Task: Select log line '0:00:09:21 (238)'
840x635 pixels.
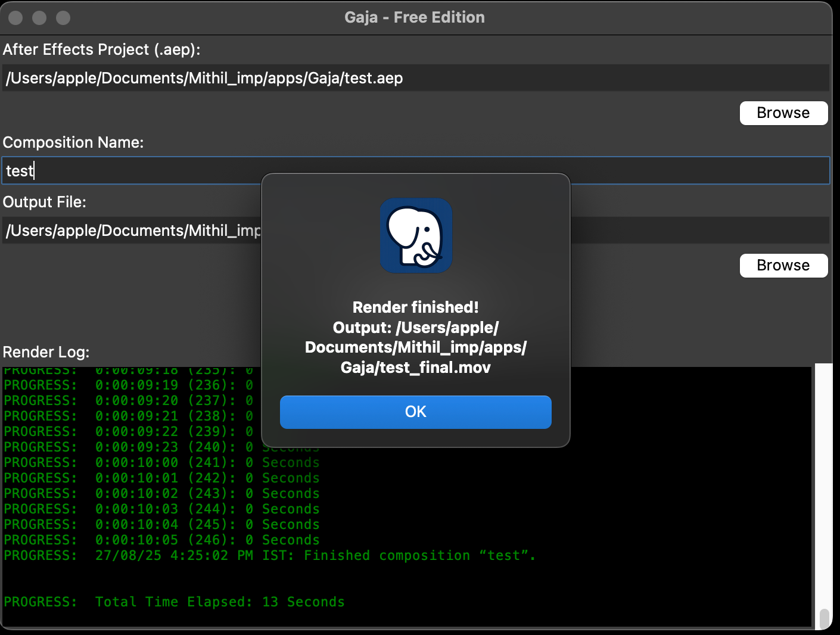Action: tap(129, 416)
